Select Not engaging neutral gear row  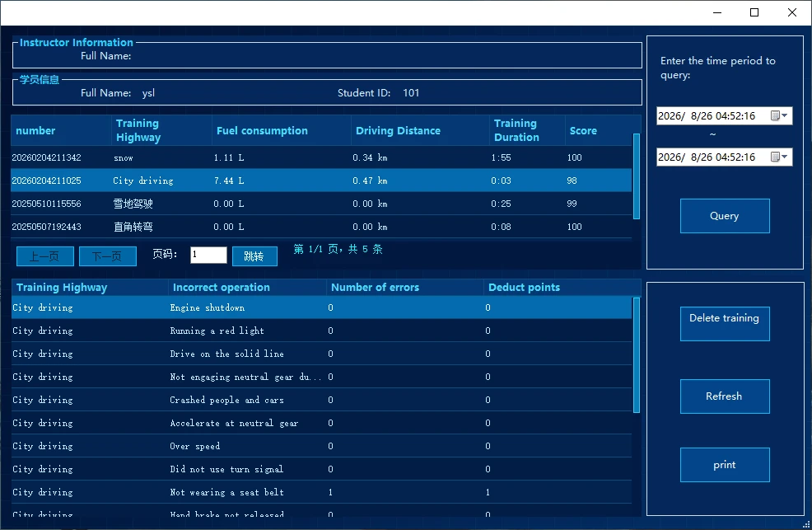[321, 377]
